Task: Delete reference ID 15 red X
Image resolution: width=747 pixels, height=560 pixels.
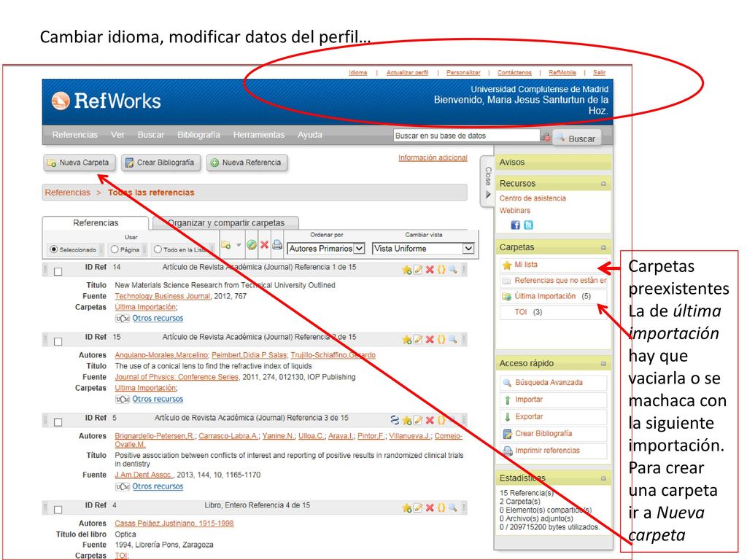Action: 429,339
